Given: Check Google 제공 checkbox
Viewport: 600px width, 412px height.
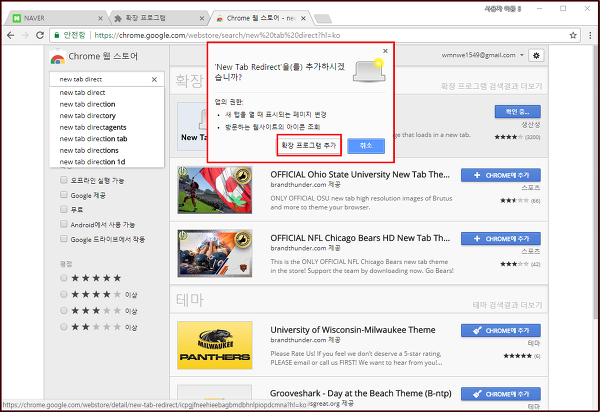Looking at the screenshot, I should [x=64, y=195].
